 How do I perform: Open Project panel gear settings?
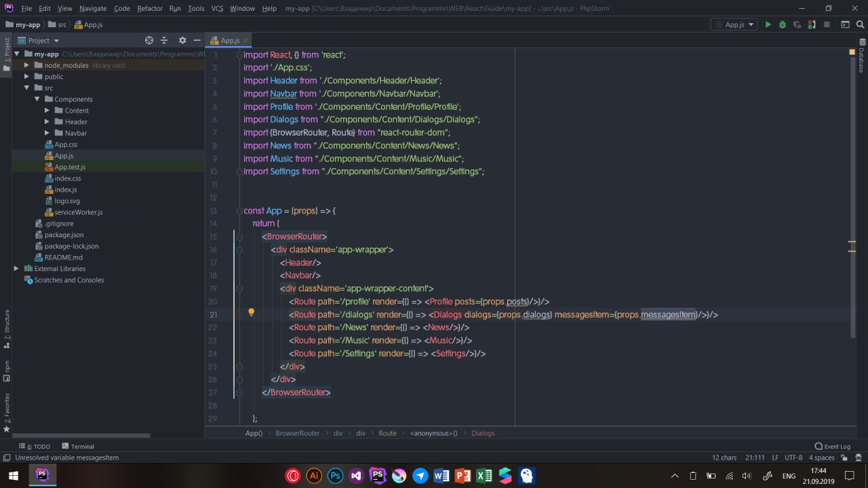(x=182, y=41)
